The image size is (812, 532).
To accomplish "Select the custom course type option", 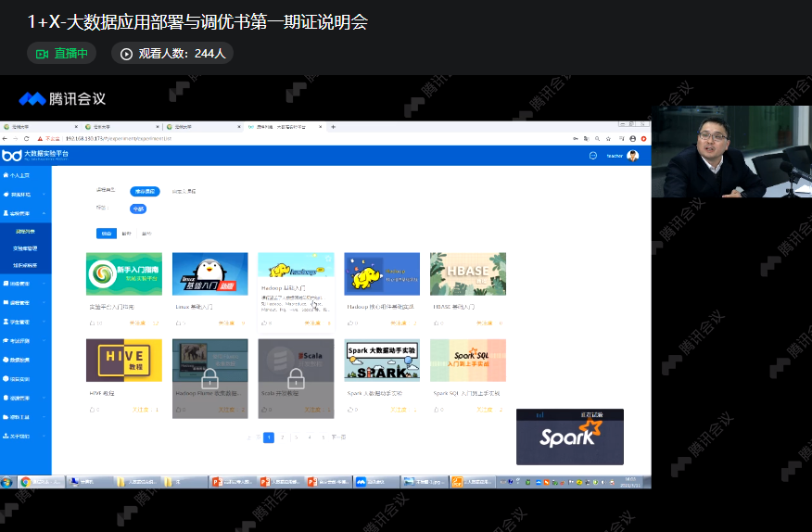I will (x=184, y=191).
